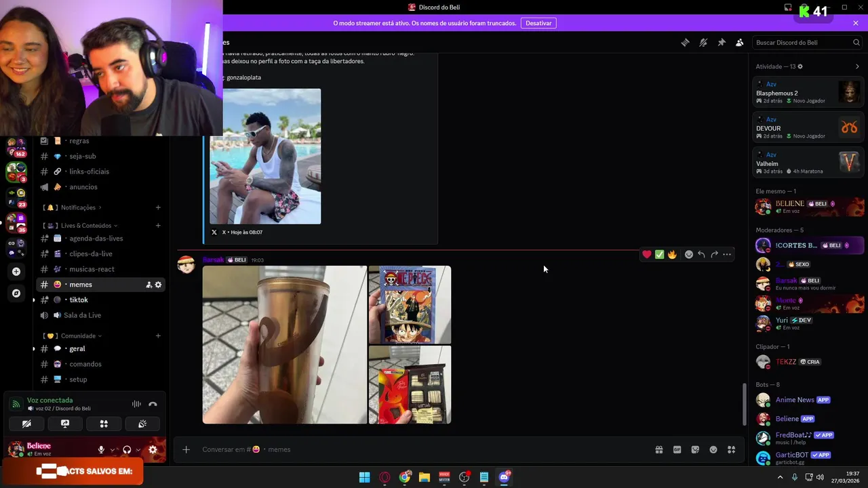The width and height of the screenshot is (868, 488).
Task: Reply to Barsak's message
Action: [x=701, y=254]
